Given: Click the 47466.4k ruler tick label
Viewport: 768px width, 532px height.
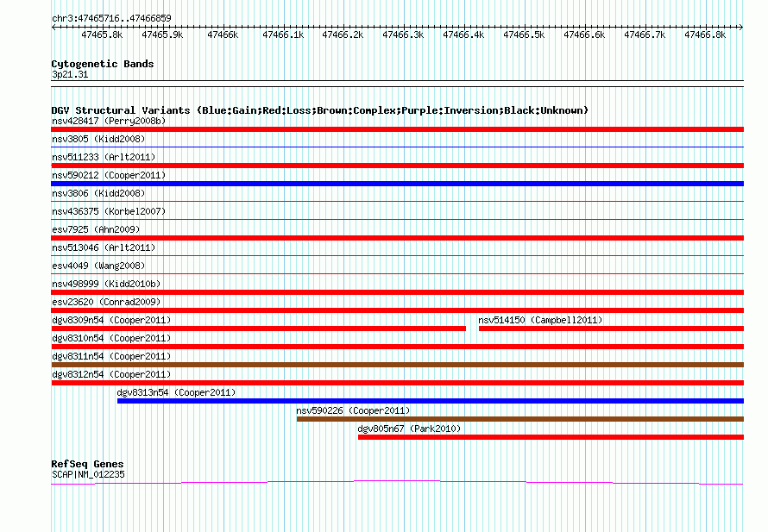Looking at the screenshot, I should 463,34.
